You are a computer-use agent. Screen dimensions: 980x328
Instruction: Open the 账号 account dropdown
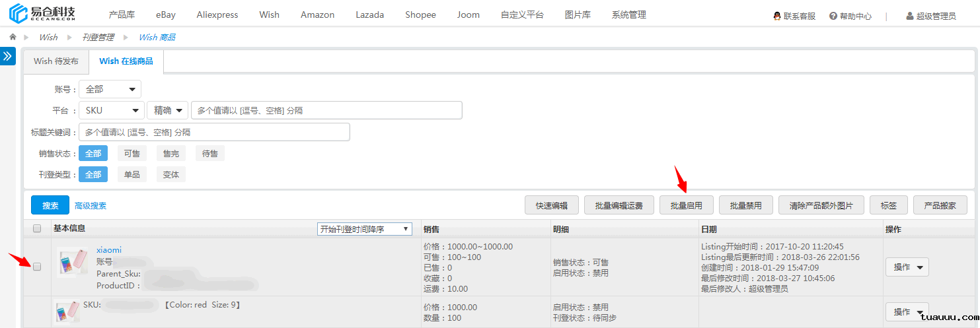point(110,89)
